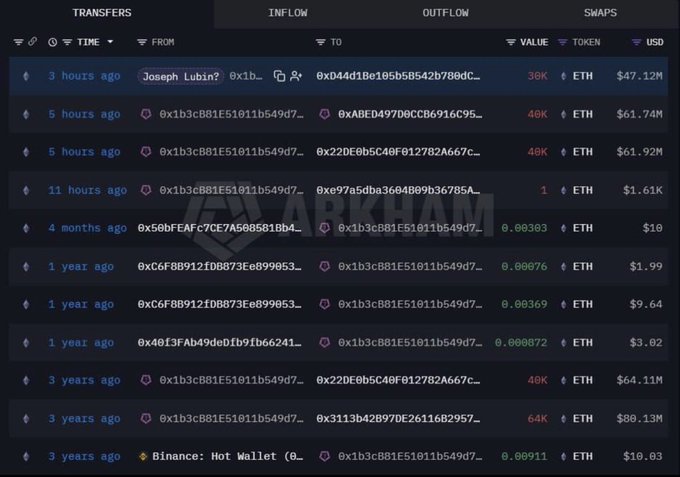
Task: Open the address 0x3113b42B97DE26116B2957
Action: 398,418
